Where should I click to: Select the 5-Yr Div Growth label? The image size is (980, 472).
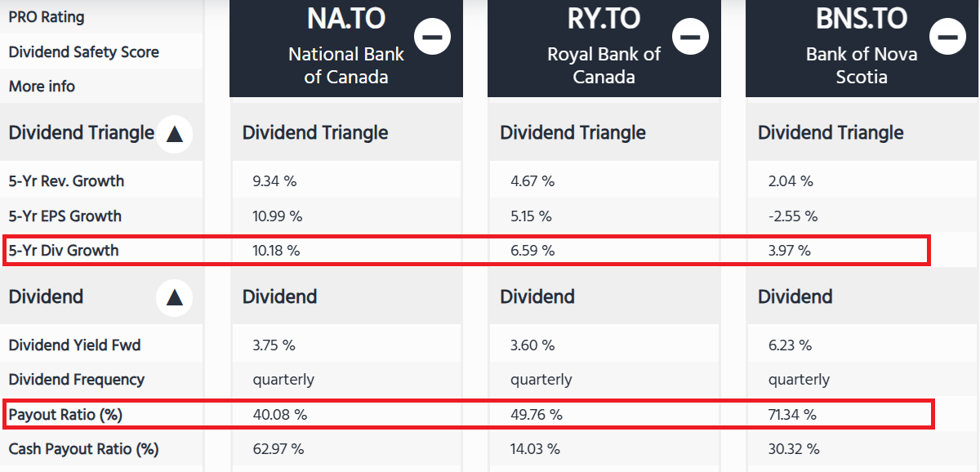(64, 251)
